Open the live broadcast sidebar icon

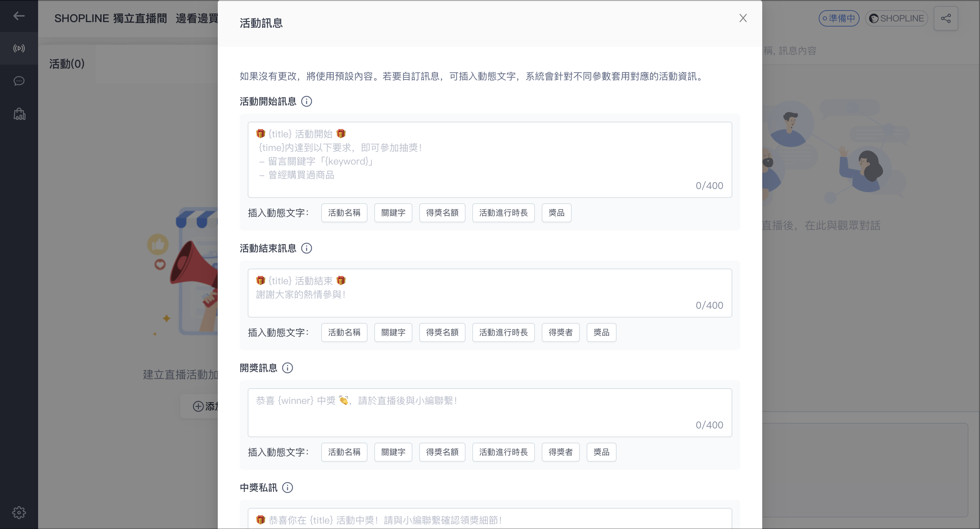19,48
